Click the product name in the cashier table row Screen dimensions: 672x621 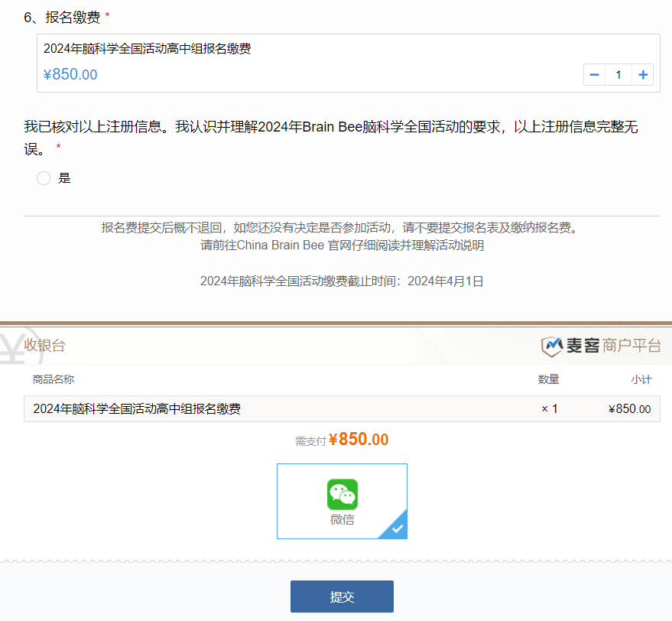137,409
